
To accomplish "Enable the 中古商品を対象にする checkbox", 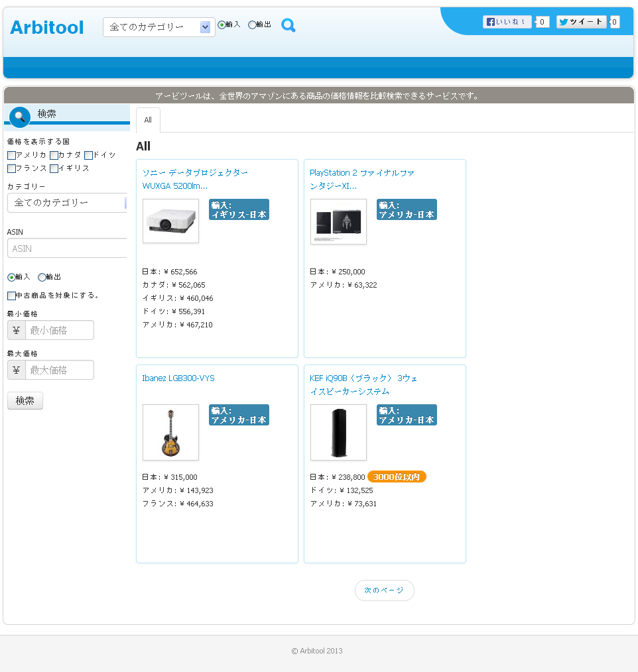I will pos(11,296).
